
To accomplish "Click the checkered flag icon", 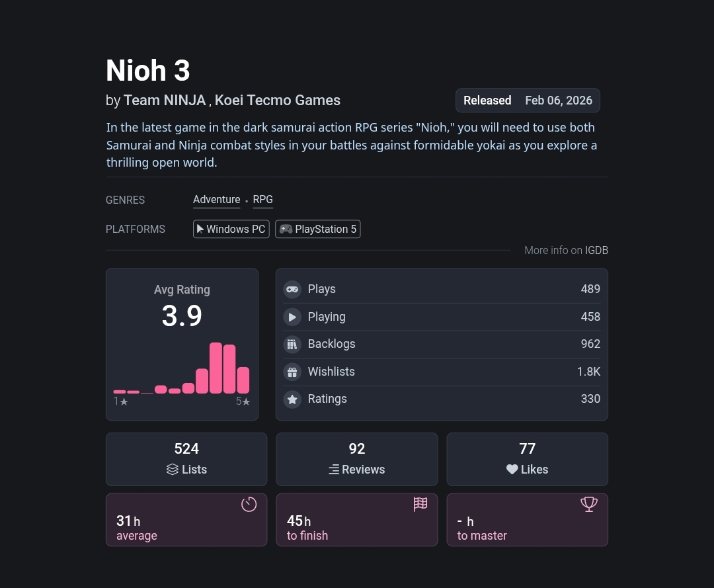I will tap(420, 504).
